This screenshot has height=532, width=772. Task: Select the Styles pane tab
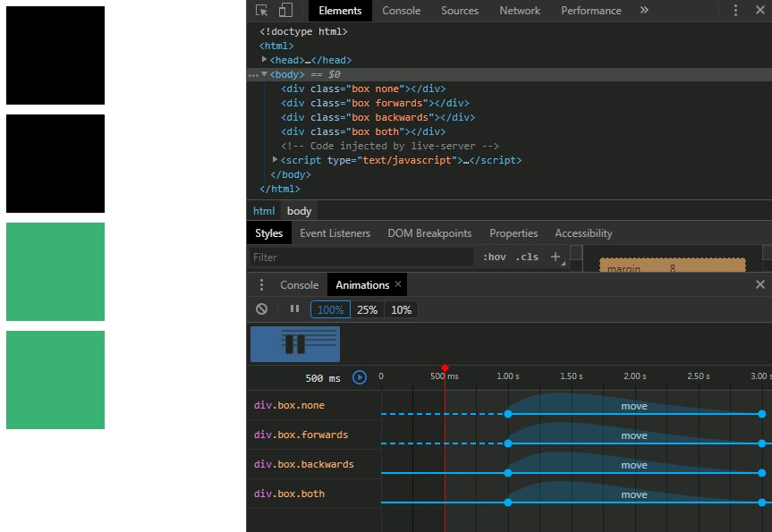[x=269, y=233]
